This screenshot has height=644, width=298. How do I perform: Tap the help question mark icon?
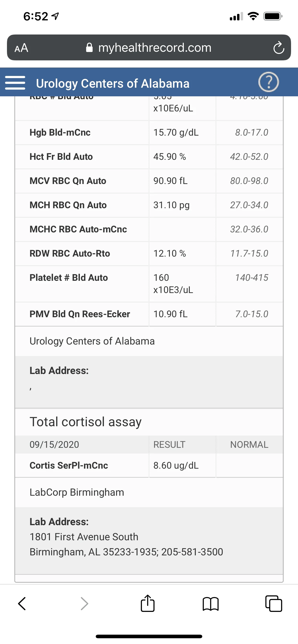268,82
